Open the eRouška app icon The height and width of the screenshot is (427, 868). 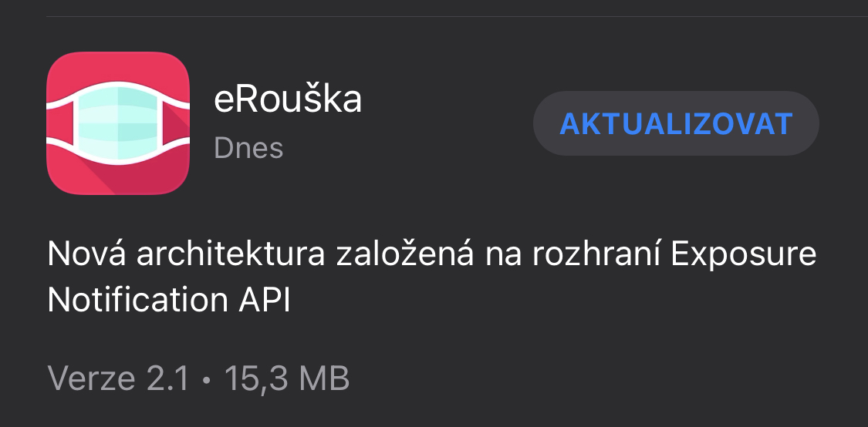[x=118, y=123]
